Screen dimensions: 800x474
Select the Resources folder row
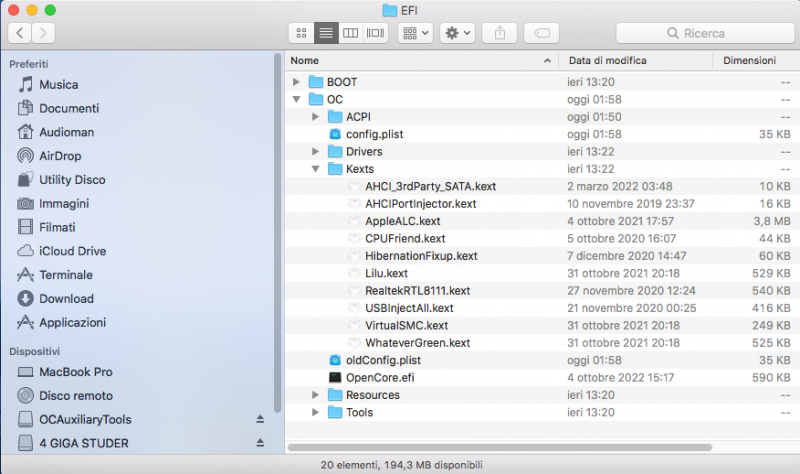point(542,395)
